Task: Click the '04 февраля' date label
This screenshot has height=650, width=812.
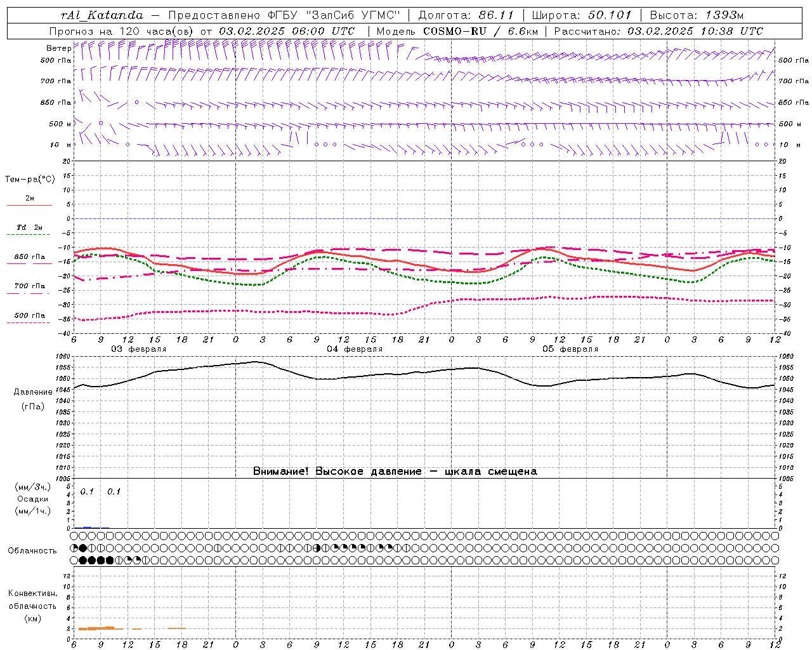Action: (x=355, y=349)
